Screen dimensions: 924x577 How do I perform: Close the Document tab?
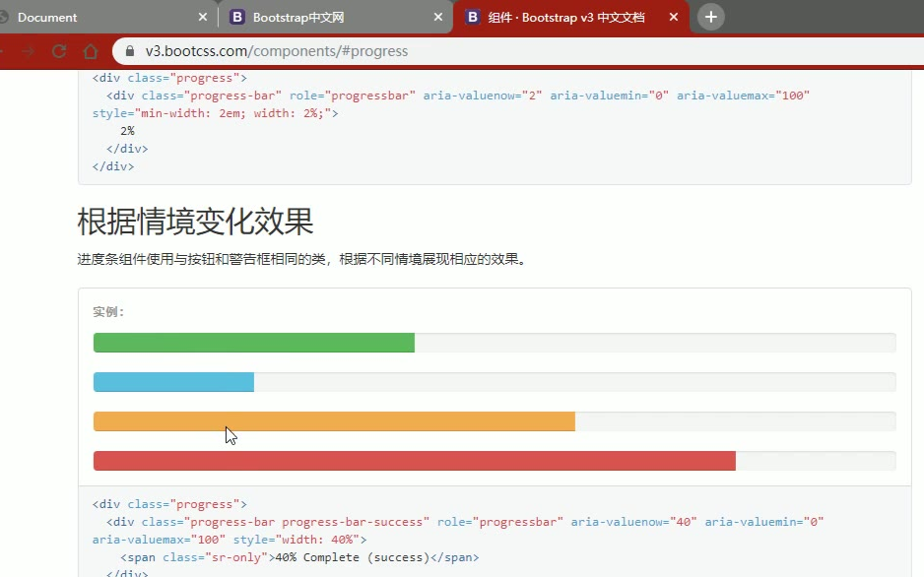coord(203,17)
